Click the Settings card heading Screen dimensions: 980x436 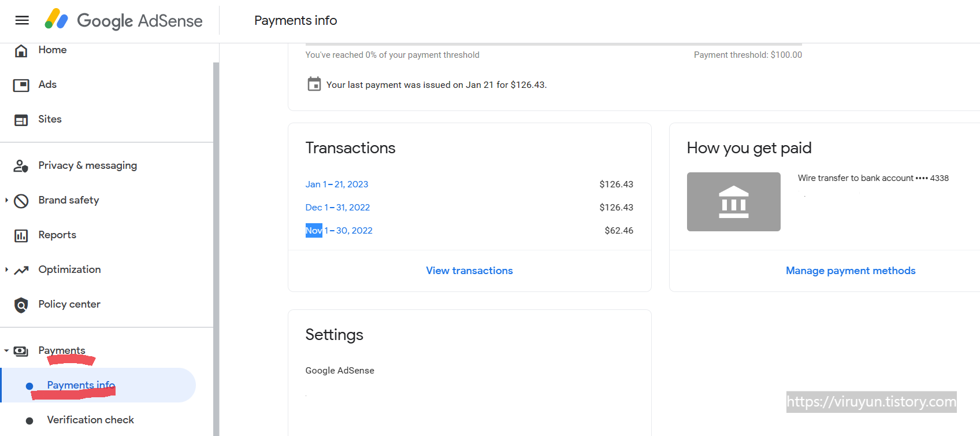334,335
